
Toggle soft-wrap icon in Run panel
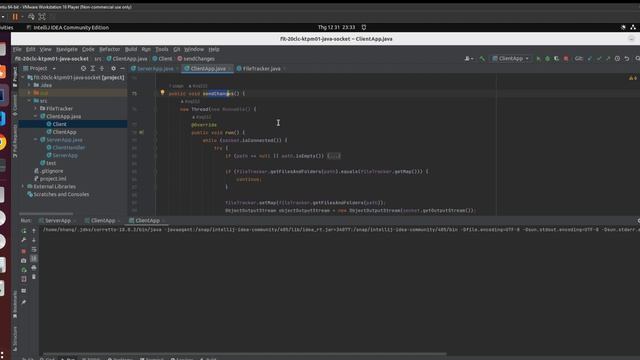point(34,249)
